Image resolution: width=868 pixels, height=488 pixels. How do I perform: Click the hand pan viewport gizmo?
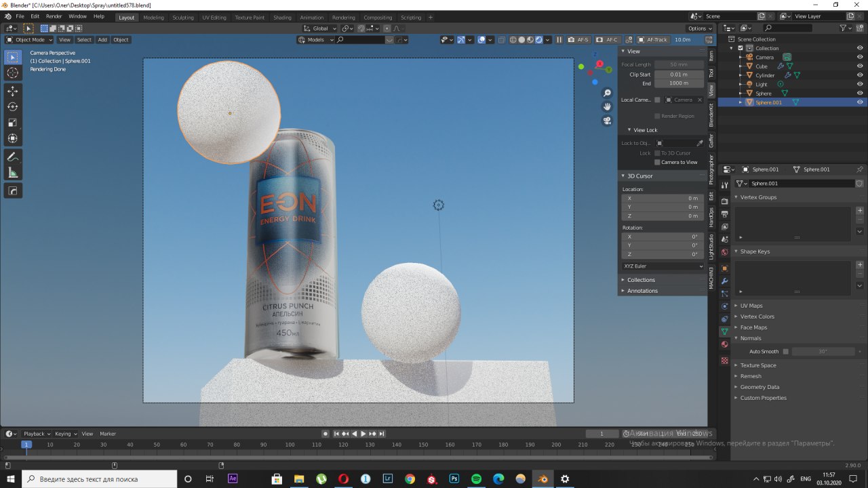point(607,106)
